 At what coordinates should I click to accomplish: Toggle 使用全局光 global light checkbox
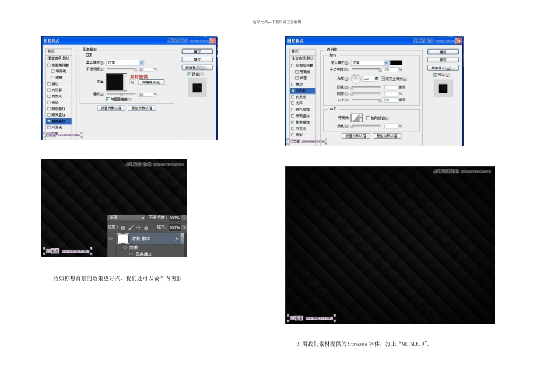click(x=383, y=79)
